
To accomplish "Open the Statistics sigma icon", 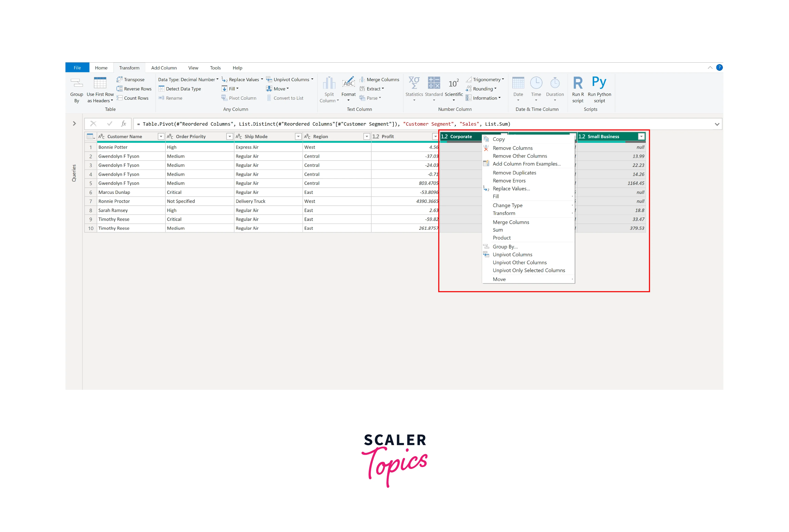I will tap(414, 83).
